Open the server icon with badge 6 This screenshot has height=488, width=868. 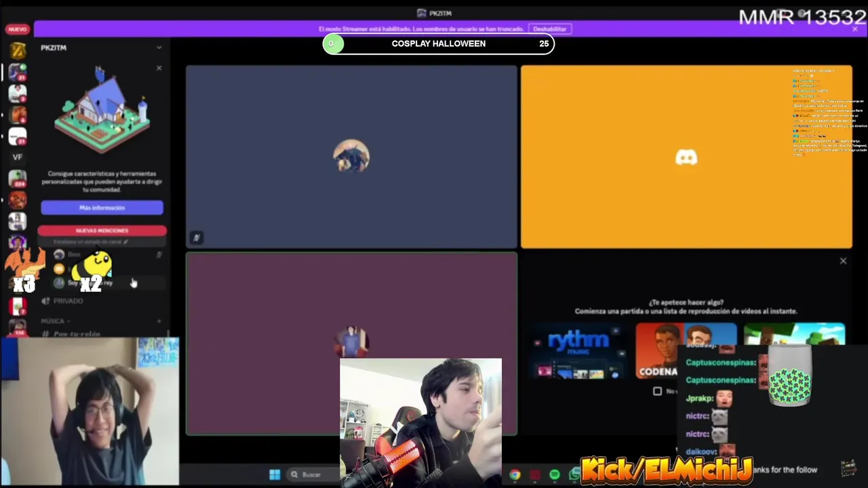[18, 115]
